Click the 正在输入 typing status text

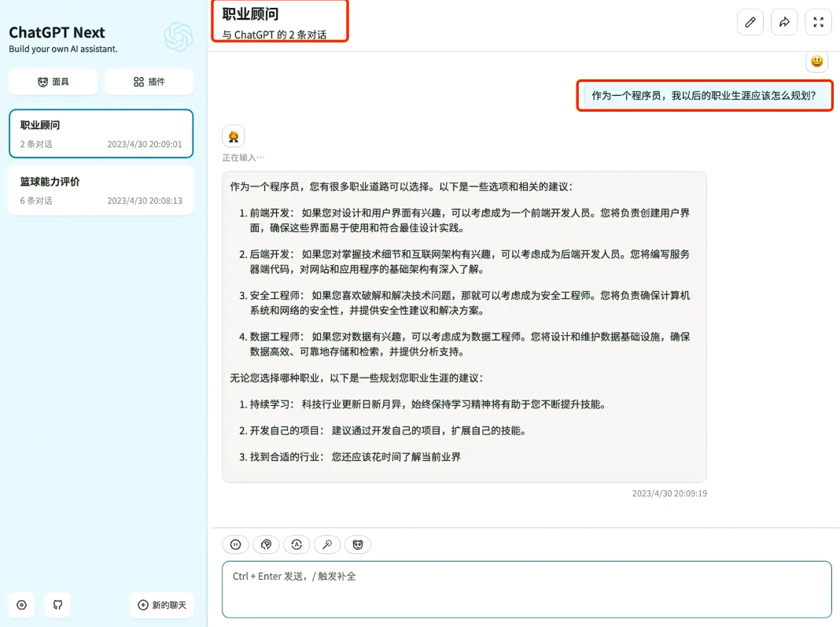[x=243, y=157]
